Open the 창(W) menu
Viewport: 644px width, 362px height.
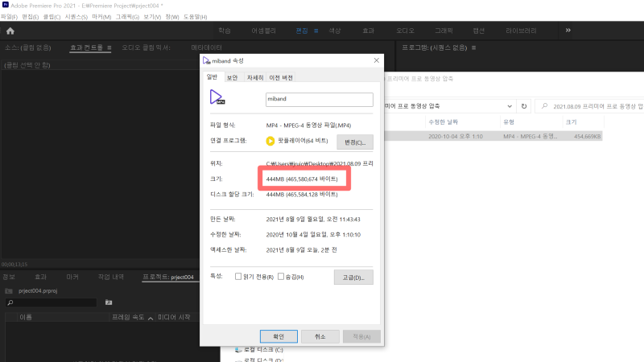coord(172,17)
